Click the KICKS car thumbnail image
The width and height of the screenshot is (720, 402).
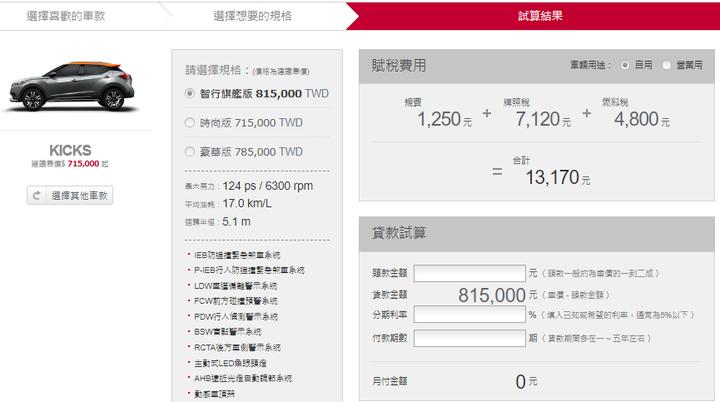point(72,86)
